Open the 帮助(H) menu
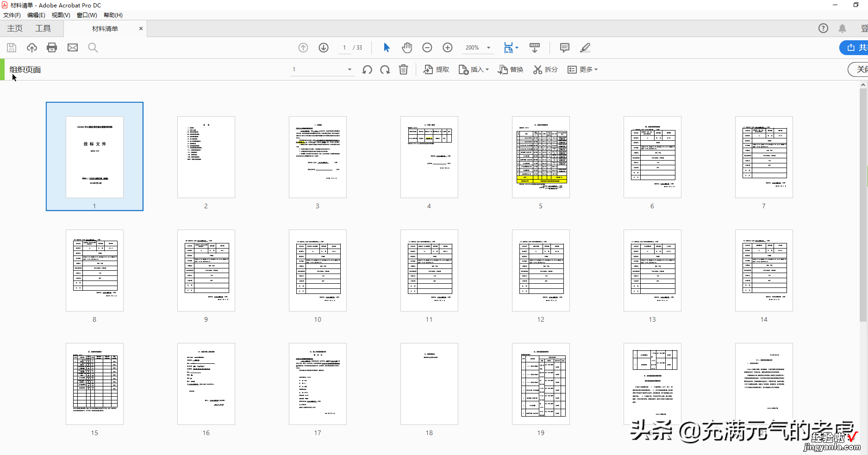The height and width of the screenshot is (455, 868). coord(113,15)
